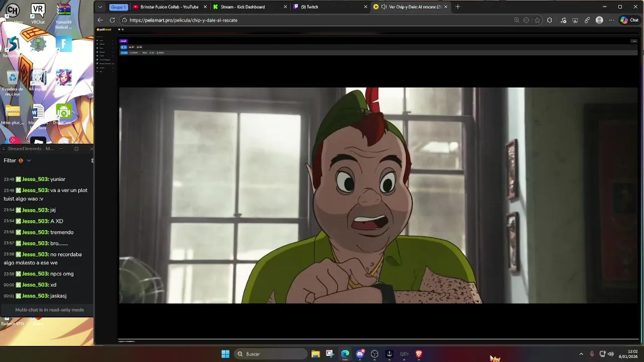
Task: Open the volume control in system tray
Action: (611, 354)
